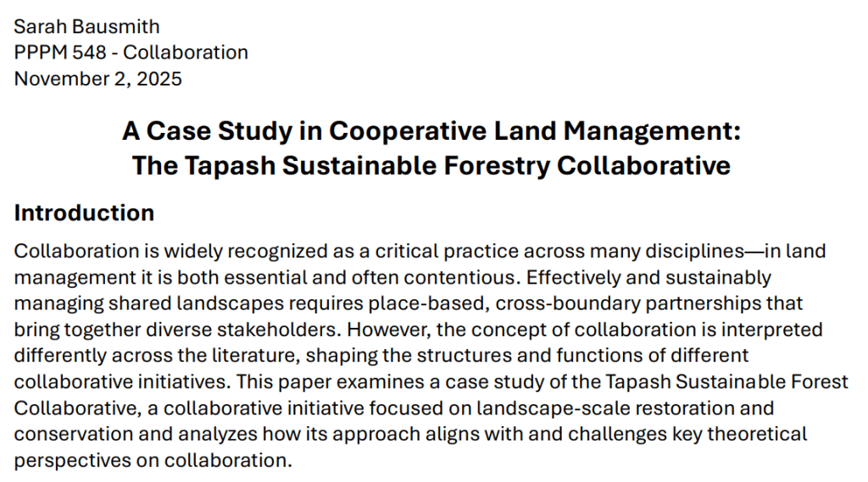Click the title line The Tapash Sustainable Forestry Collaborative
Viewport: 868px width, 482px height.
point(431,165)
